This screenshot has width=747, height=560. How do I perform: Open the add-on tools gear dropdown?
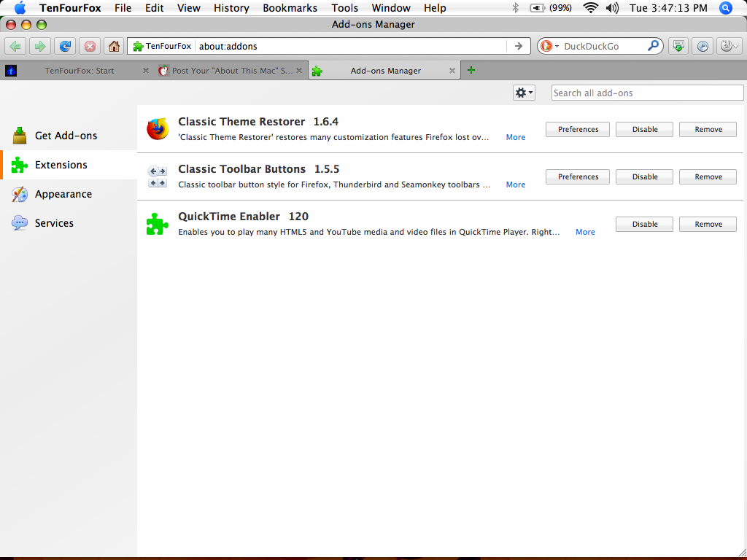point(524,93)
